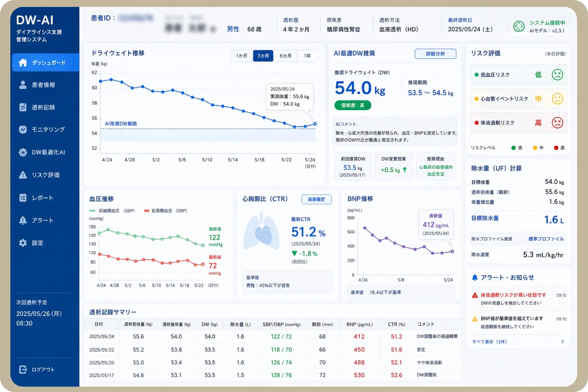Click the warning triangle beside リスク評価
This screenshot has width=588, height=392.
pyautogui.click(x=23, y=175)
